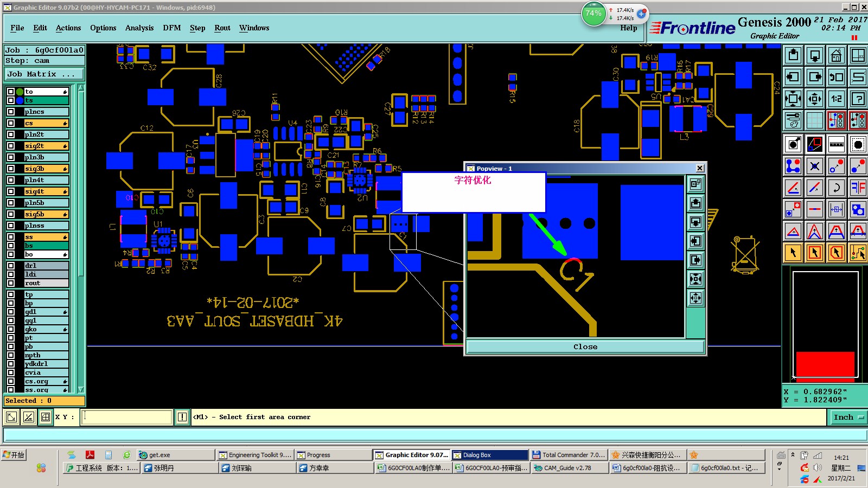Select the gko layer name

click(46, 329)
